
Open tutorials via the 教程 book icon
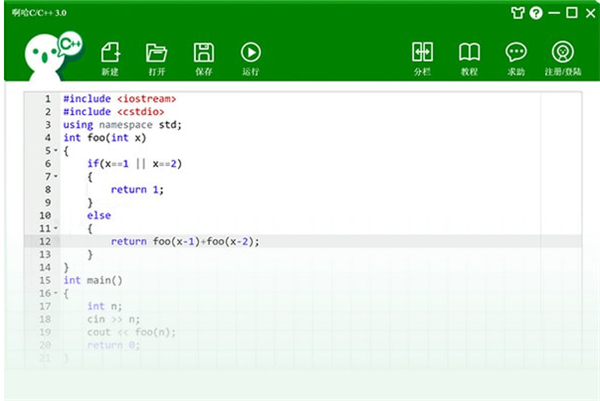[x=469, y=57]
